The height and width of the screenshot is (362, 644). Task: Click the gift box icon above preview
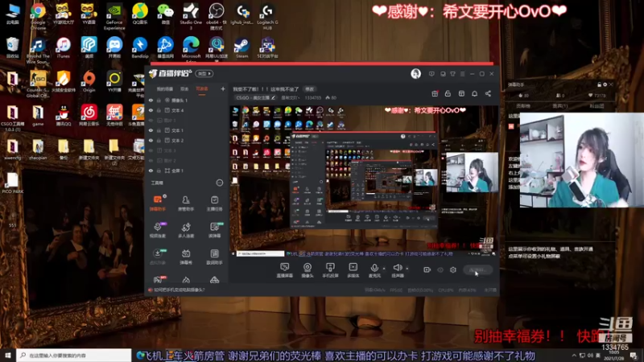[435, 93]
